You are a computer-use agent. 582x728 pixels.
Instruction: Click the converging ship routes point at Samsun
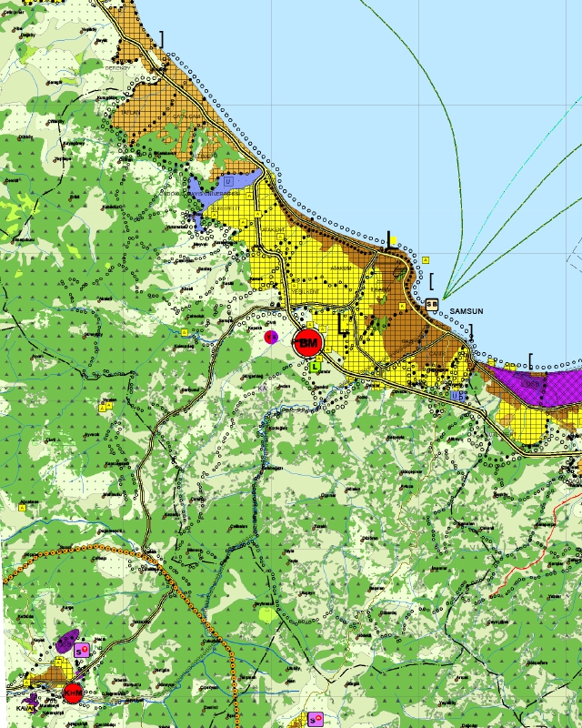point(445,294)
